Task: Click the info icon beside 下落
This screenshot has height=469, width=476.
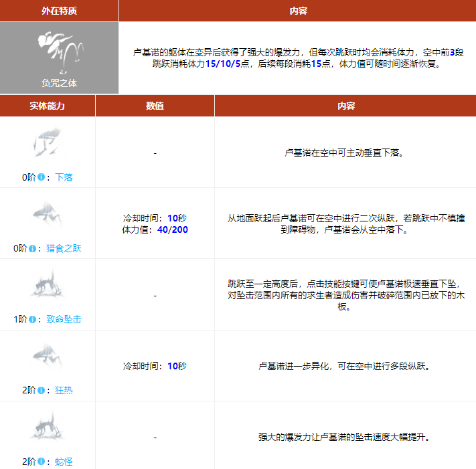Action: pyautogui.click(x=42, y=177)
